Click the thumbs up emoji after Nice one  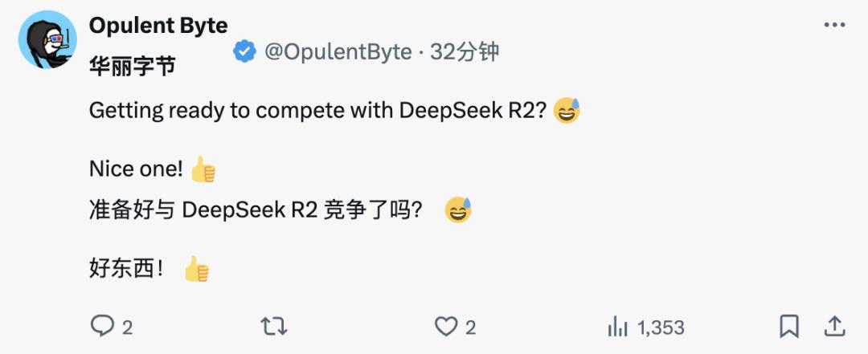(203, 170)
